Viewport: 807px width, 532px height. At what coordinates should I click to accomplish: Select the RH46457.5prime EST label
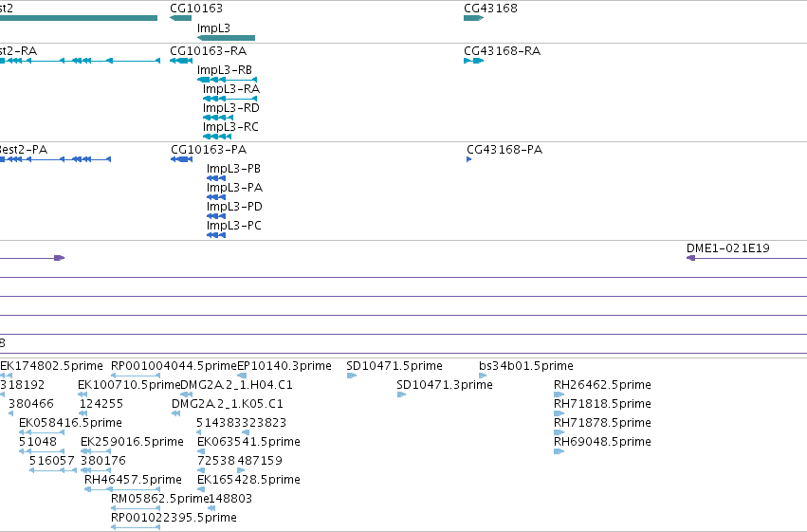click(134, 480)
